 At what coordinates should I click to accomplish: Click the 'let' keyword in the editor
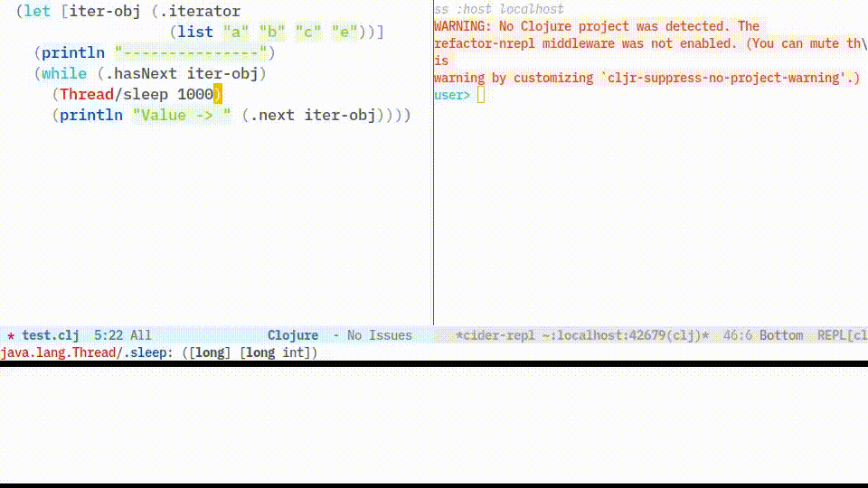[x=37, y=11]
